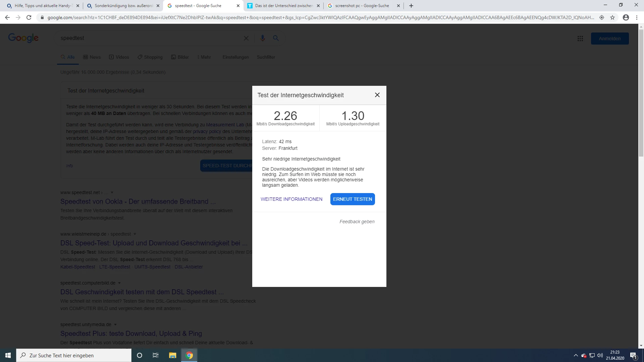Click the ERNEUT TESTEN button
The image size is (644, 362).
pyautogui.click(x=352, y=199)
